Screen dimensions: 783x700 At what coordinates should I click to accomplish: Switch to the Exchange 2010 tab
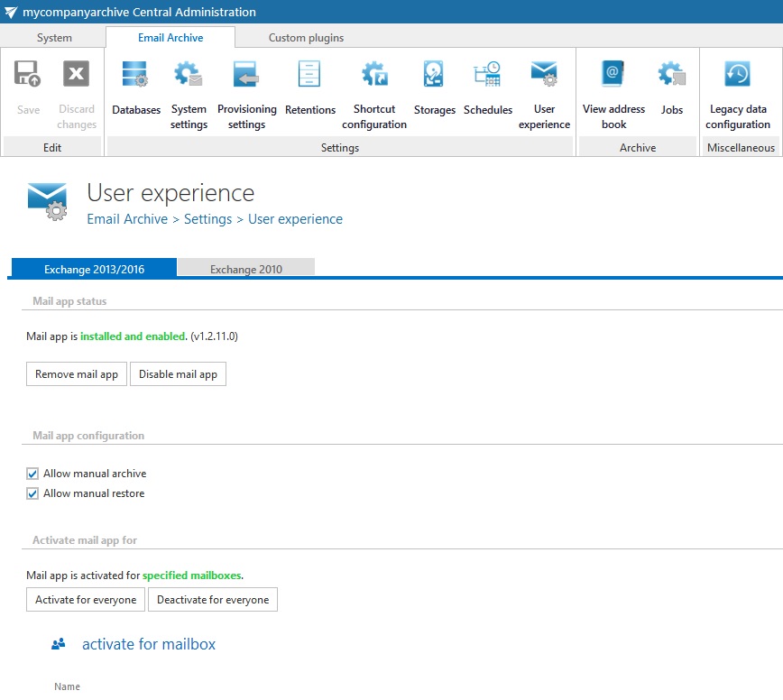coord(245,269)
